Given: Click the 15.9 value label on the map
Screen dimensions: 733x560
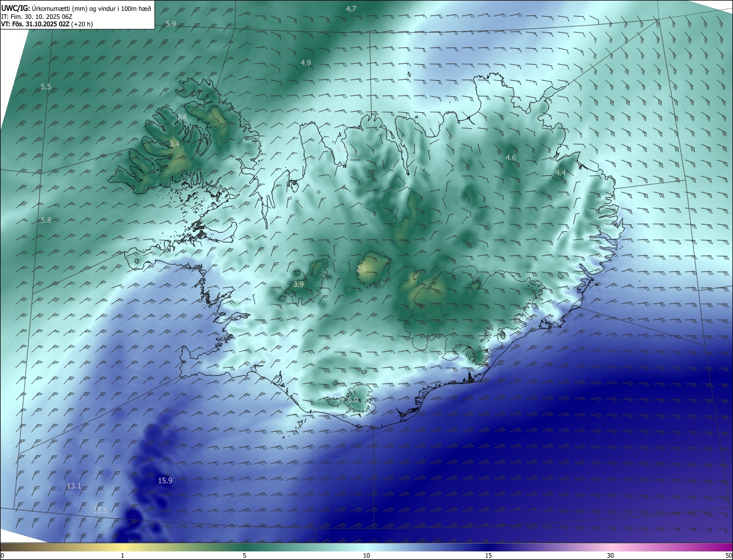Looking at the screenshot, I should (165, 480).
